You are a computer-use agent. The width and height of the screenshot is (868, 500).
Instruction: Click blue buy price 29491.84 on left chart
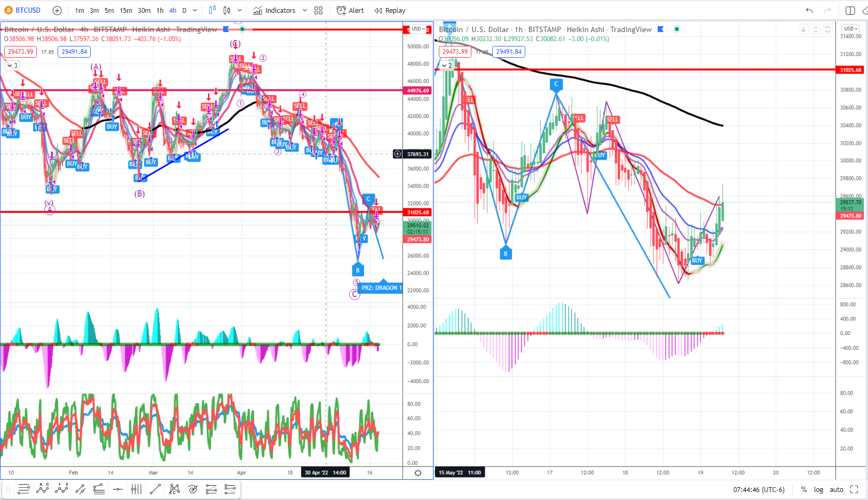click(x=74, y=52)
